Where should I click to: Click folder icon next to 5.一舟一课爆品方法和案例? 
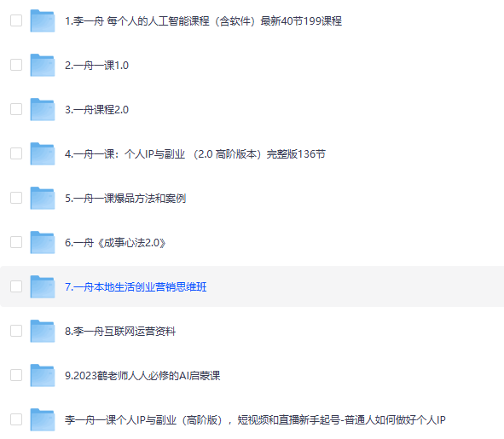[43, 199]
